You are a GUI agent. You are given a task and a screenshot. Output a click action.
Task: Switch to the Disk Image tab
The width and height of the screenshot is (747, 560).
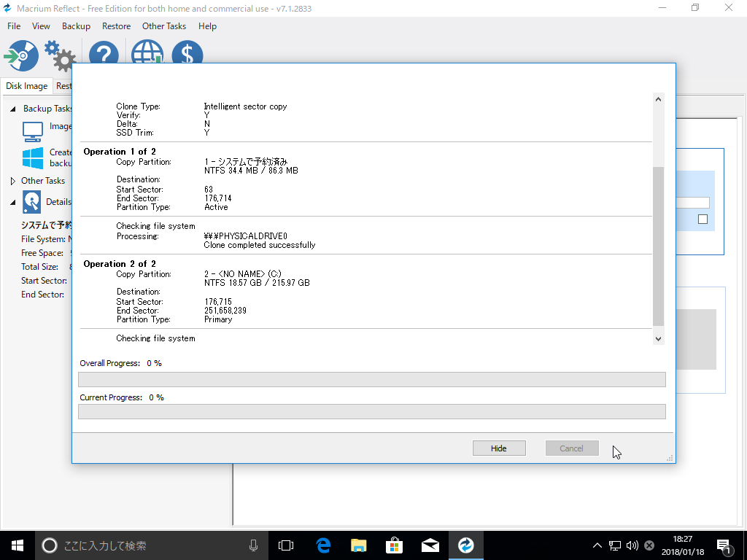pos(27,86)
